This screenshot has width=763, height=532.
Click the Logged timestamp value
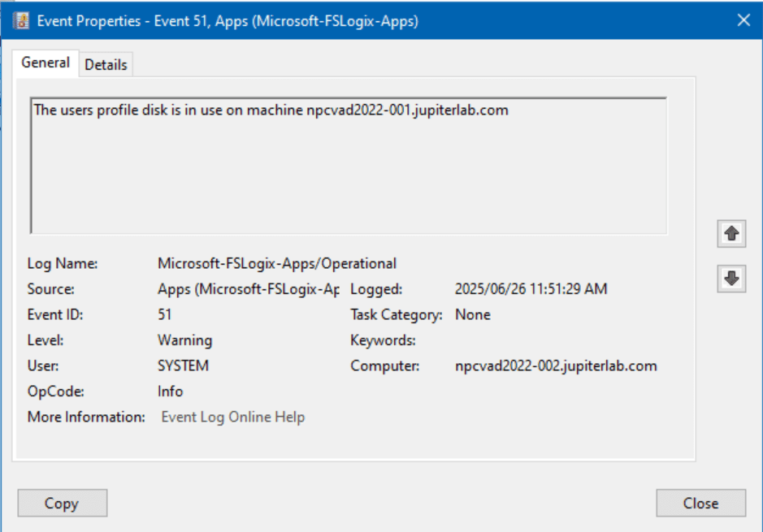tap(531, 289)
